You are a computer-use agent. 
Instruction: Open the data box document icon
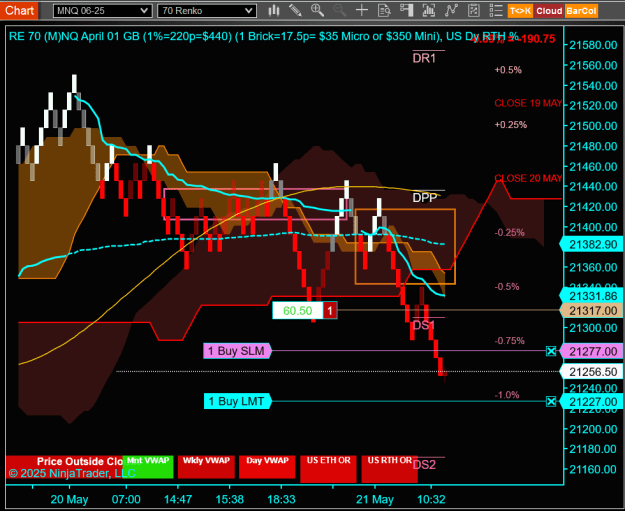[384, 11]
